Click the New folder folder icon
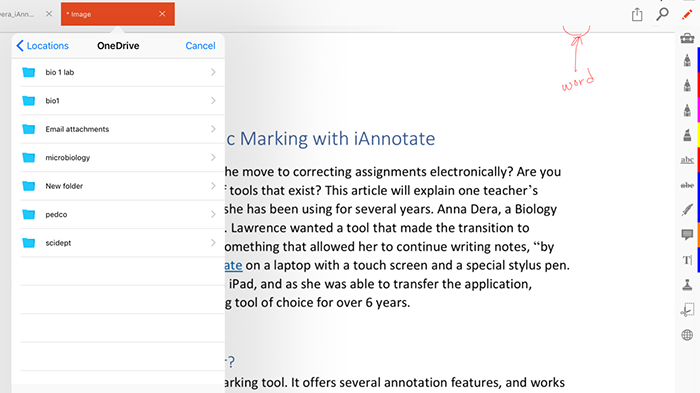 pos(29,186)
